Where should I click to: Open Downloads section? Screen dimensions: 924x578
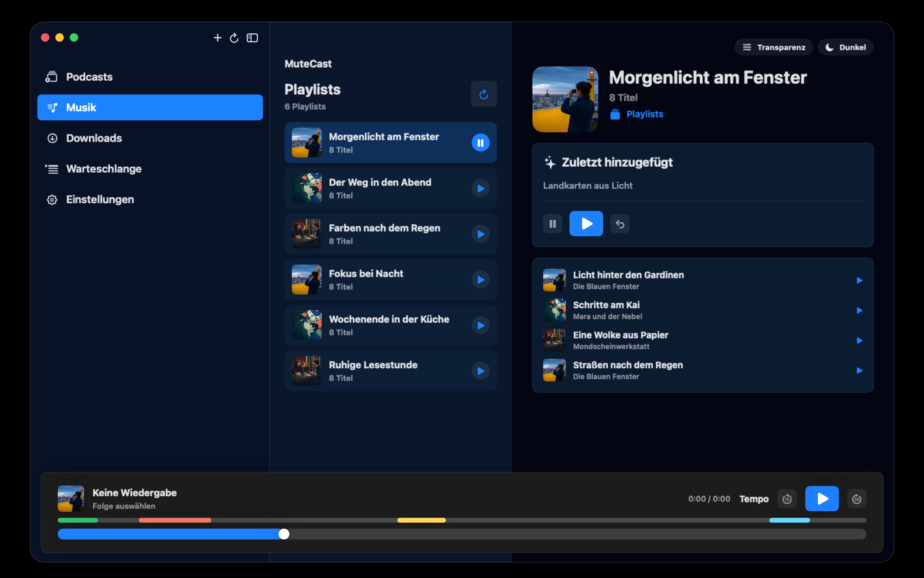pos(150,138)
